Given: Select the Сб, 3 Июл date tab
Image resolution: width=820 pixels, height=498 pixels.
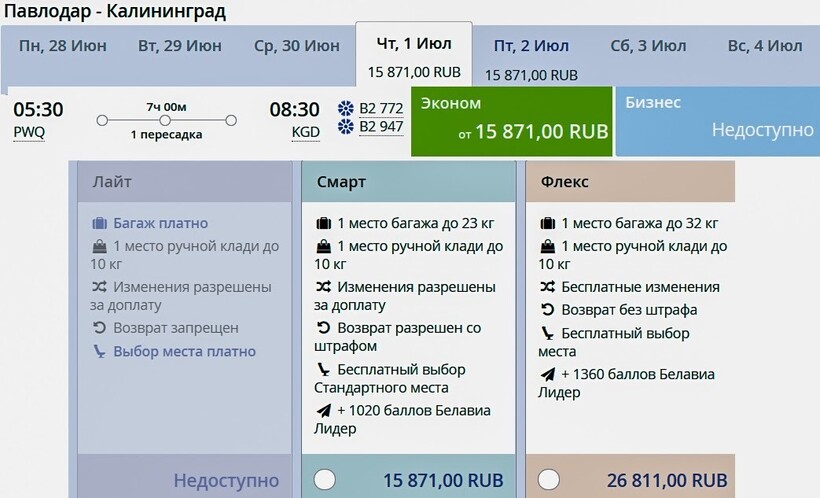Looking at the screenshot, I should coord(648,46).
